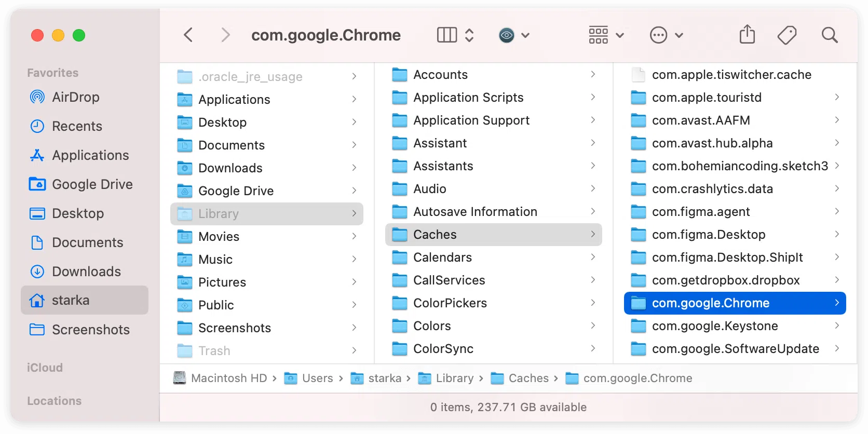The image size is (868, 434).
Task: Open the ellipsis Action menu
Action: click(x=666, y=35)
